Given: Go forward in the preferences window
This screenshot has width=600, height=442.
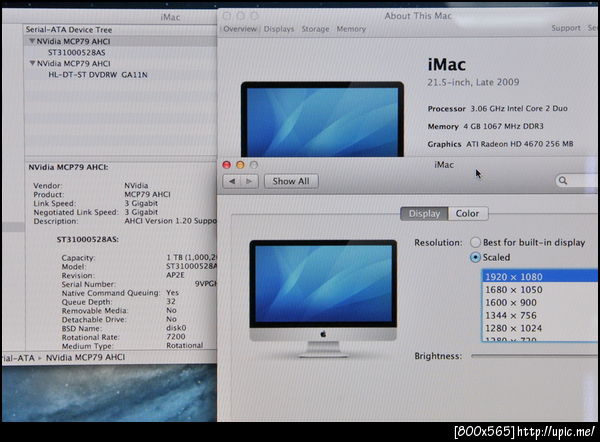Looking at the screenshot, I should (249, 181).
